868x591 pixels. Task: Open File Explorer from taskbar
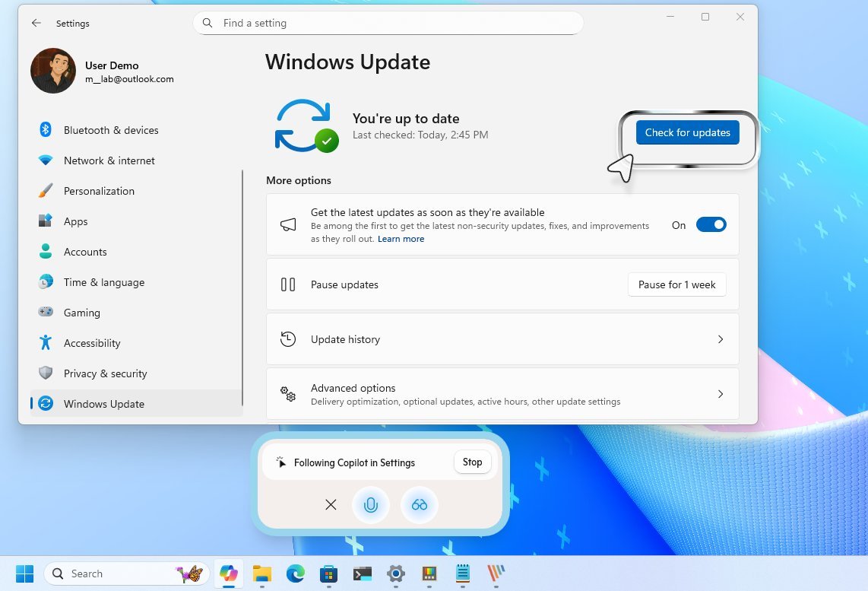coord(261,574)
